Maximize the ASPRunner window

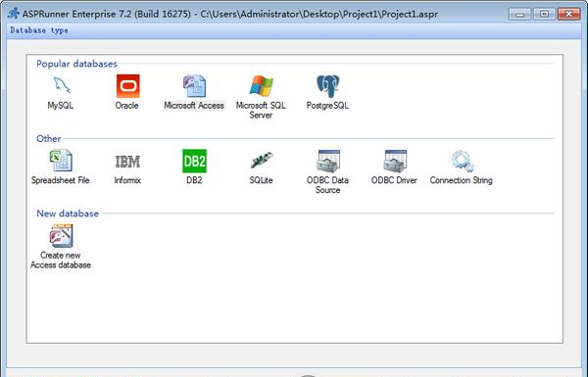545,14
